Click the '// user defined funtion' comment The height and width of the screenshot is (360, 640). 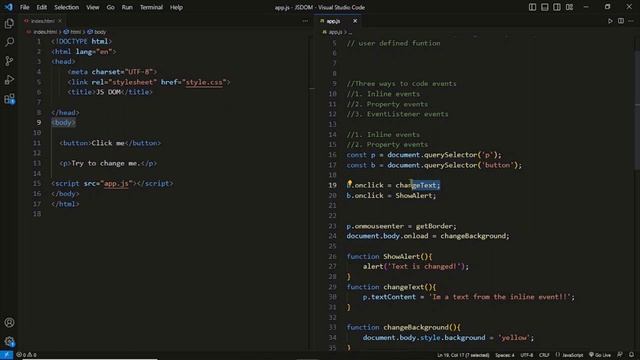coord(393,43)
